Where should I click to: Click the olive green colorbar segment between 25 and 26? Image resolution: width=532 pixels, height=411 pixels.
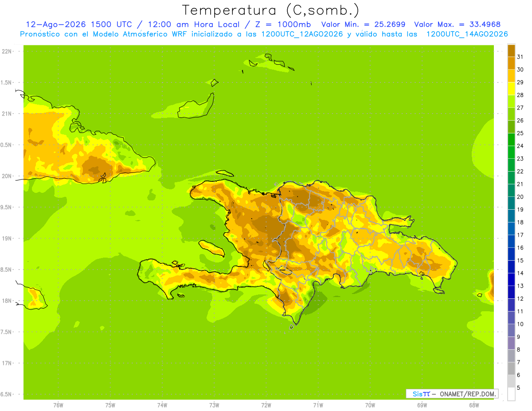(x=511, y=127)
